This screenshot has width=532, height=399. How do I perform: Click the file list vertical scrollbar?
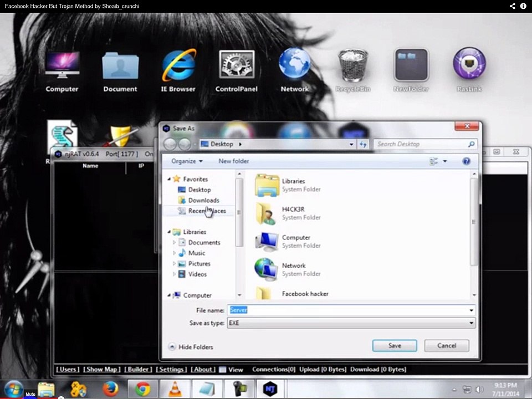(x=474, y=235)
